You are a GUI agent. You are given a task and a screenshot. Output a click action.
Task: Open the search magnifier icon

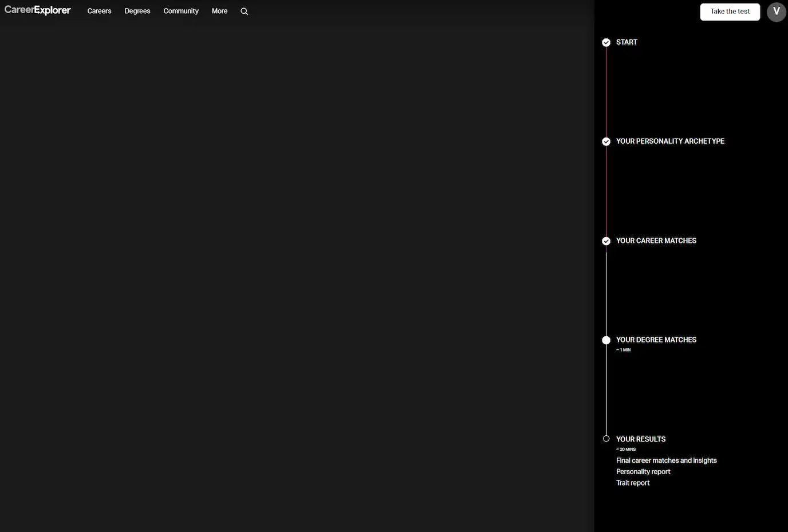(245, 11)
